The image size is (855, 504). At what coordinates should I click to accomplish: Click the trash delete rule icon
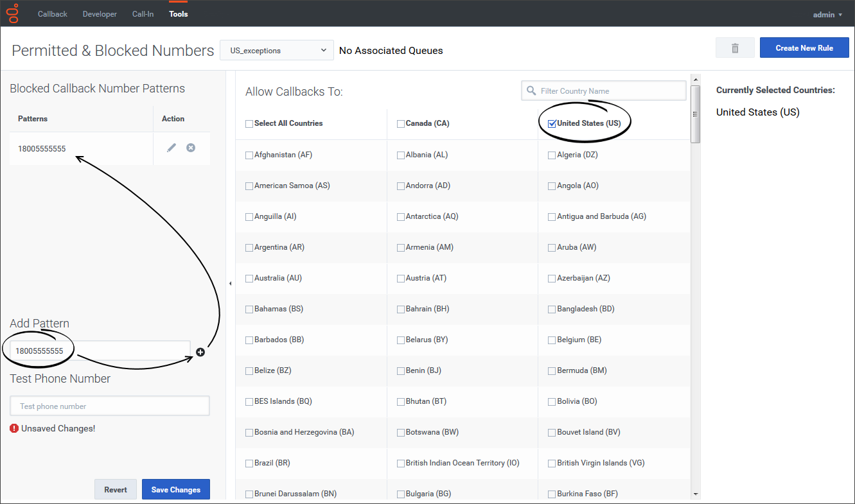(x=735, y=48)
